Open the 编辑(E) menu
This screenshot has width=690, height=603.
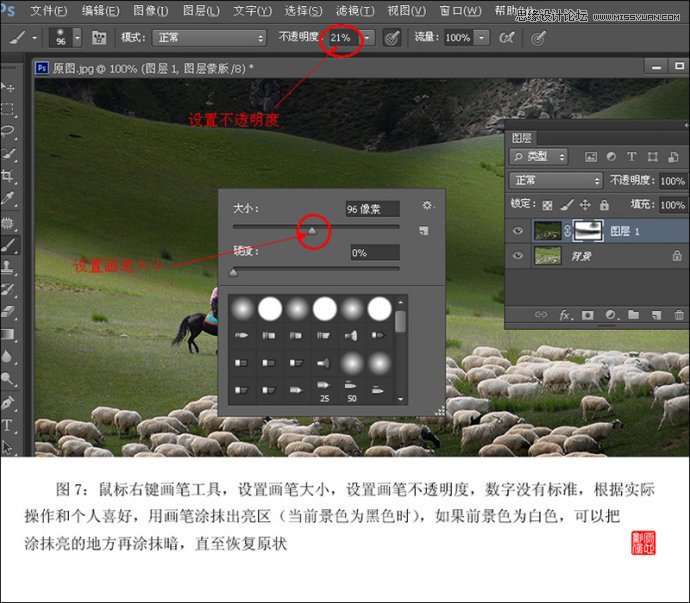(x=100, y=11)
